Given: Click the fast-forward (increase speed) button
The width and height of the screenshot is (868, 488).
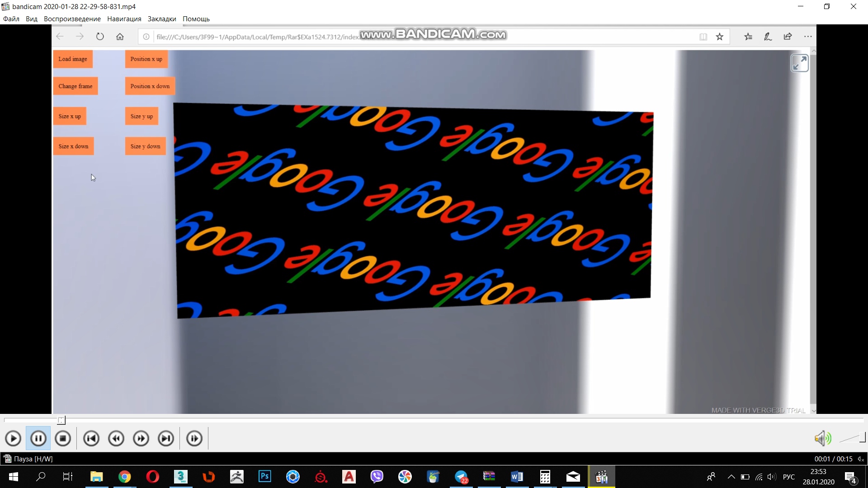Looking at the screenshot, I should [x=141, y=438].
